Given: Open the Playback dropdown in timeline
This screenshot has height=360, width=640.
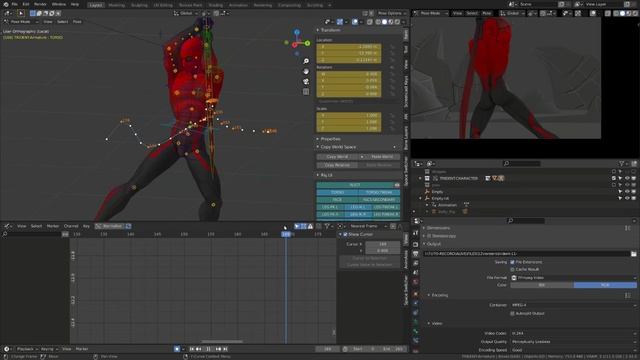Looking at the screenshot, I should (27, 349).
